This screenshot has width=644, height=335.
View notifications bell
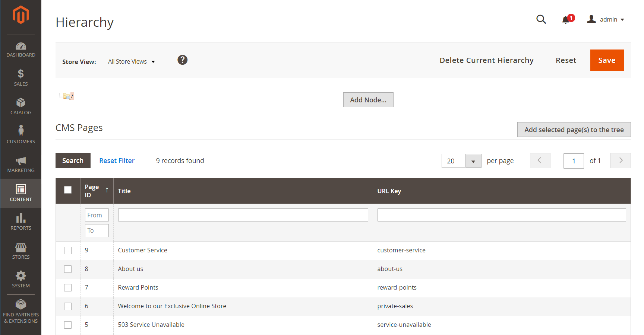[x=566, y=19]
